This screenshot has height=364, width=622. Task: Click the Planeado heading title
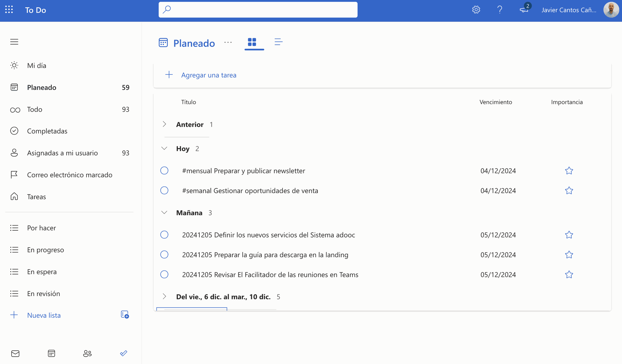tap(194, 43)
